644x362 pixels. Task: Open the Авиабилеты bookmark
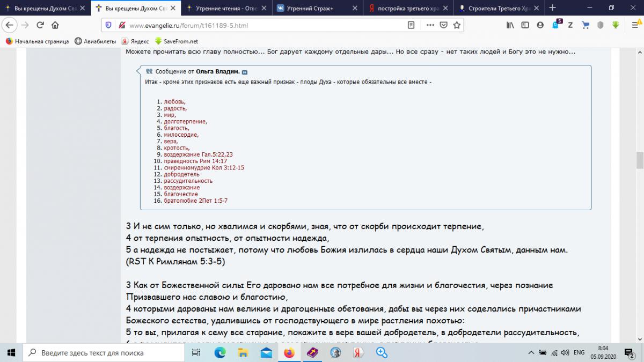(x=95, y=41)
